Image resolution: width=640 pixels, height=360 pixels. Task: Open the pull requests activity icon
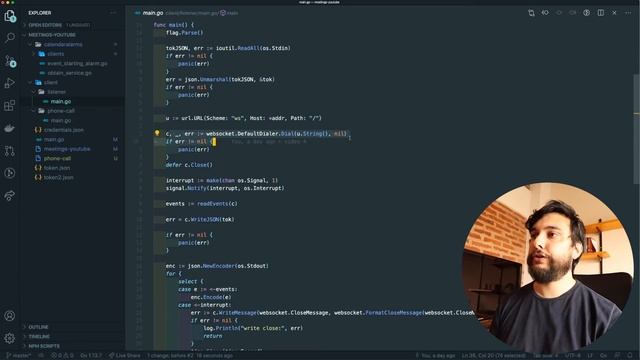pos(10,151)
